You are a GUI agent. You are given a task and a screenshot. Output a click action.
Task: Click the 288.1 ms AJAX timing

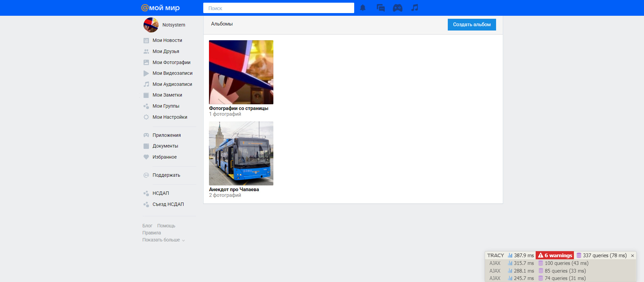(x=521, y=271)
